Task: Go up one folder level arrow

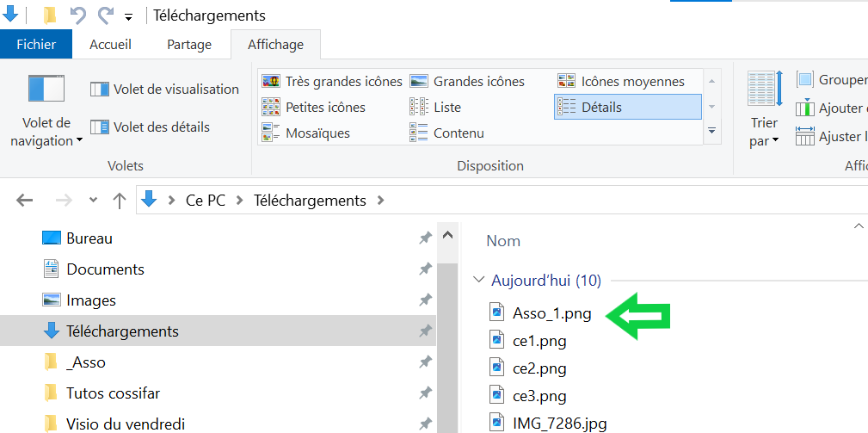Action: [x=120, y=201]
